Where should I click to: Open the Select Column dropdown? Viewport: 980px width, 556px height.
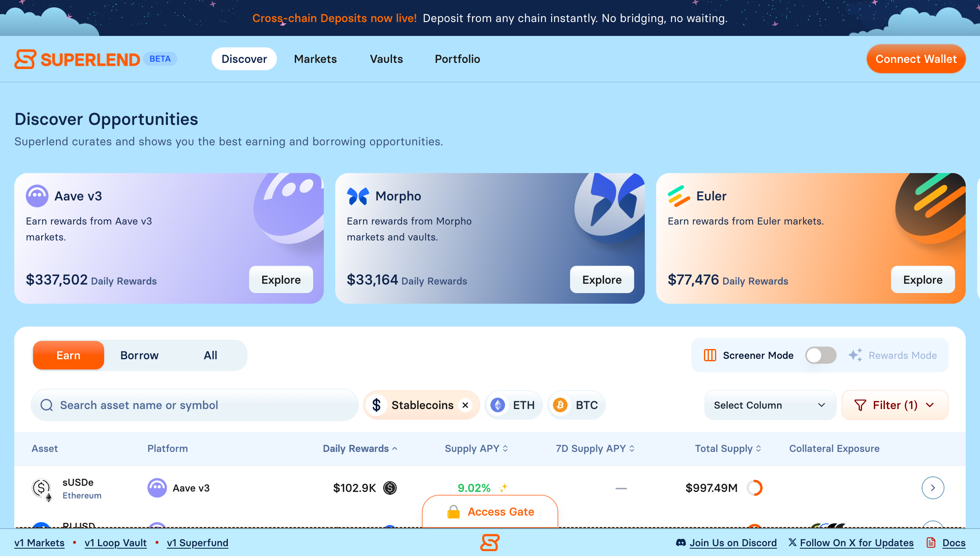(x=770, y=405)
